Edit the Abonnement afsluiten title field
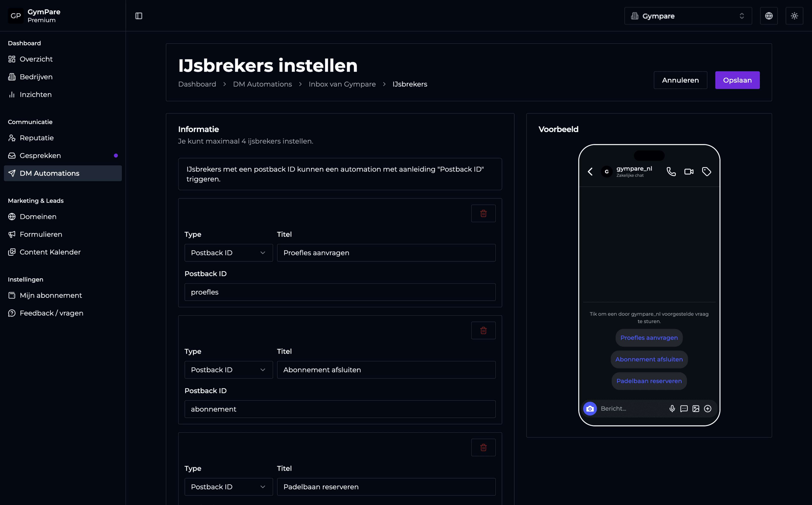 click(386, 370)
